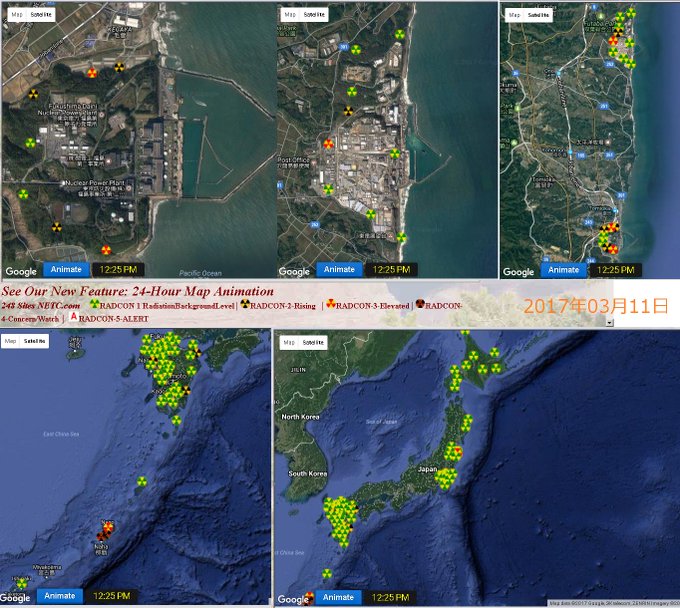680x608 pixels.
Task: Click Google logo on the Futaba coast map
Action: click(518, 272)
